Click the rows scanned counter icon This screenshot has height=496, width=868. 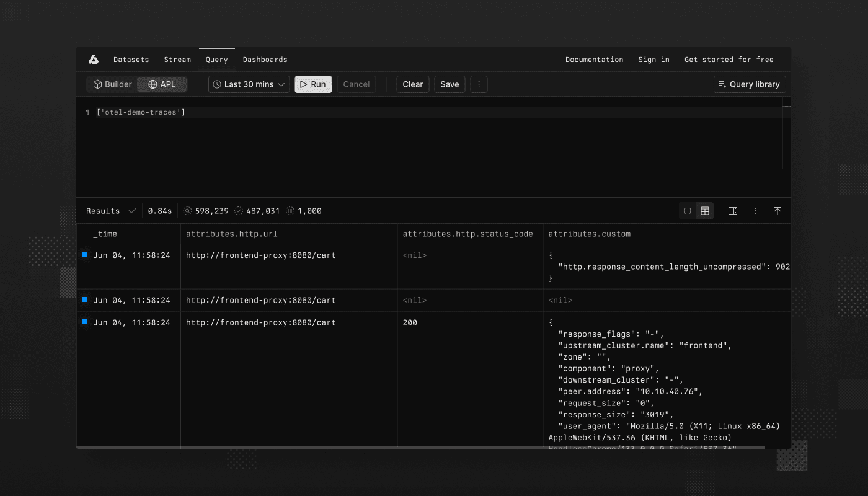(x=187, y=211)
